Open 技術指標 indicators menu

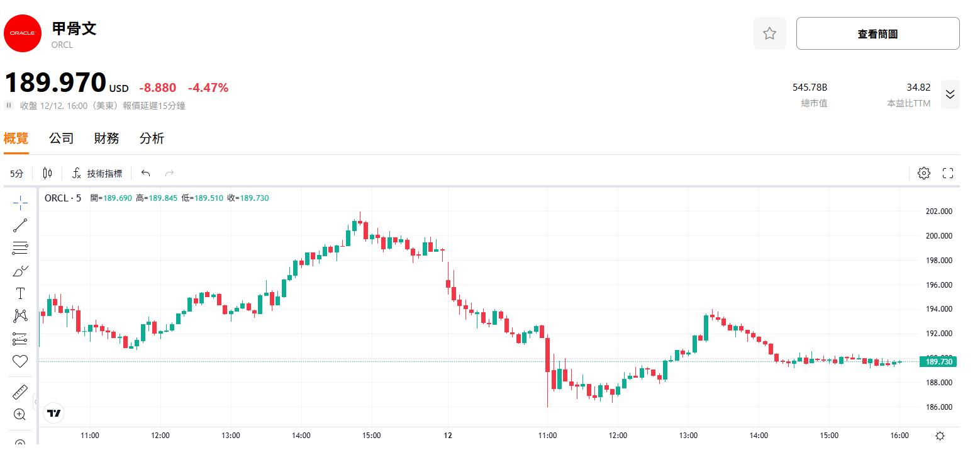click(97, 173)
